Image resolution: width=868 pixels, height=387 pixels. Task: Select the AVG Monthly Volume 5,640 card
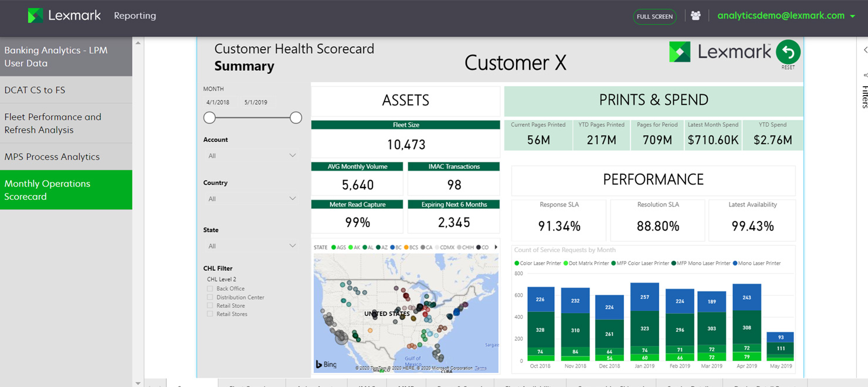[x=357, y=179]
